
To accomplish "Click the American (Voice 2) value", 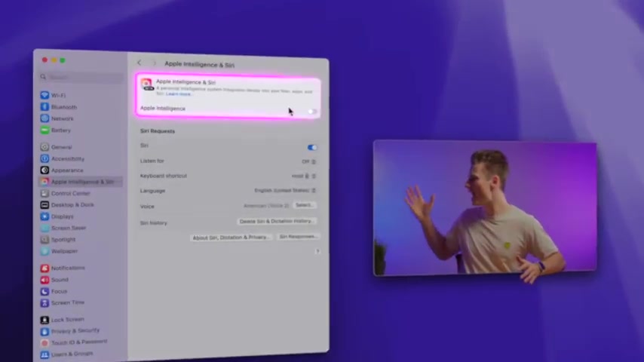I will (x=266, y=205).
